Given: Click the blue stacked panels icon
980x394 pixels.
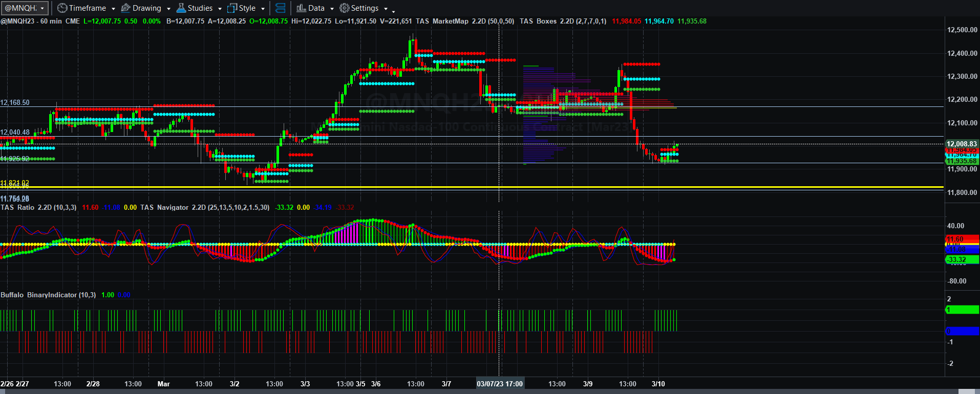Looking at the screenshot, I should [x=280, y=8].
